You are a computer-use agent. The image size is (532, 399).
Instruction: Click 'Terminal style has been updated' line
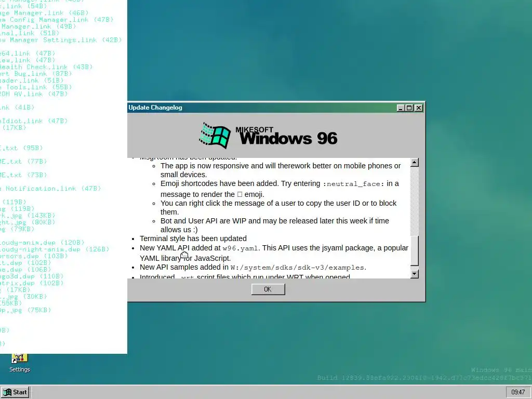(193, 238)
